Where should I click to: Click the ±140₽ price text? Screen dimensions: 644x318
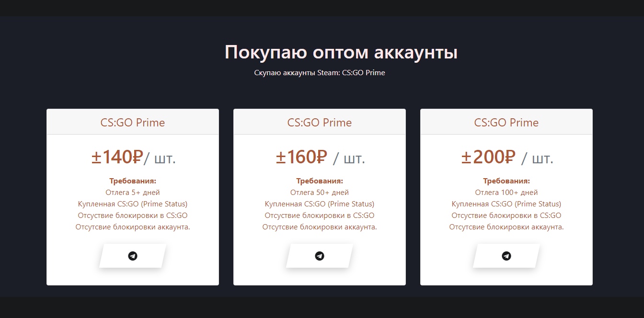coord(117,157)
